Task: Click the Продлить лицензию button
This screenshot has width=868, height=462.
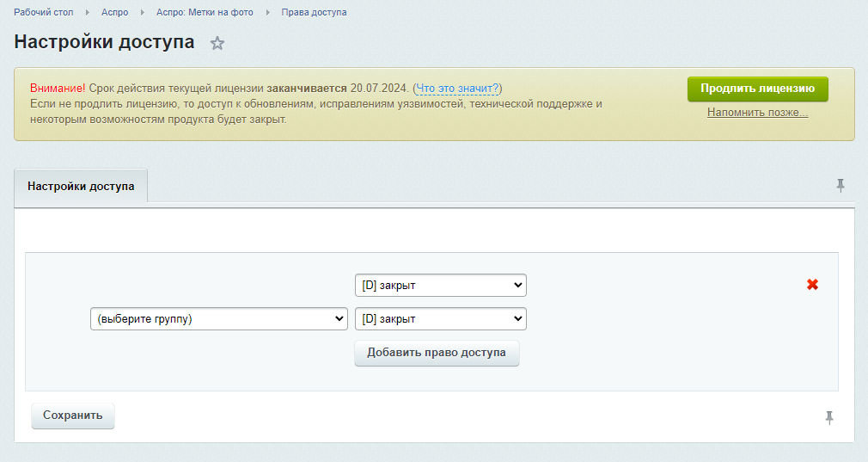Action: [x=758, y=89]
